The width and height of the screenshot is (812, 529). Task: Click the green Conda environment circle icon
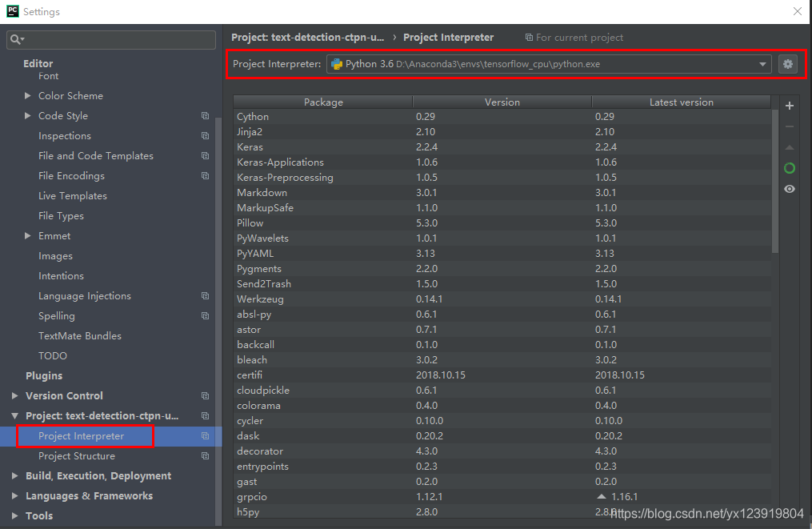tap(790, 168)
